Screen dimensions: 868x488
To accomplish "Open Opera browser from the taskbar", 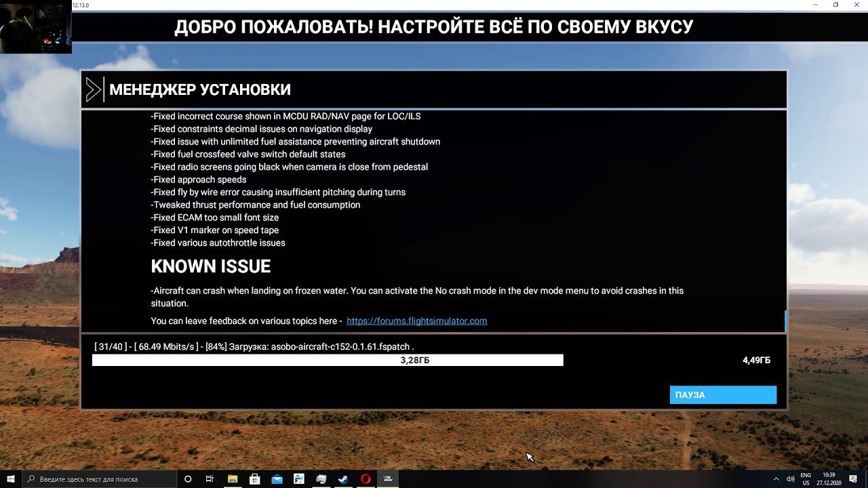I will point(366,479).
